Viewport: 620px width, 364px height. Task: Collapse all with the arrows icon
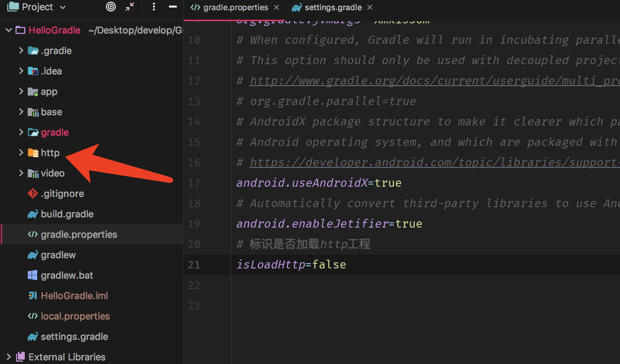(x=130, y=7)
